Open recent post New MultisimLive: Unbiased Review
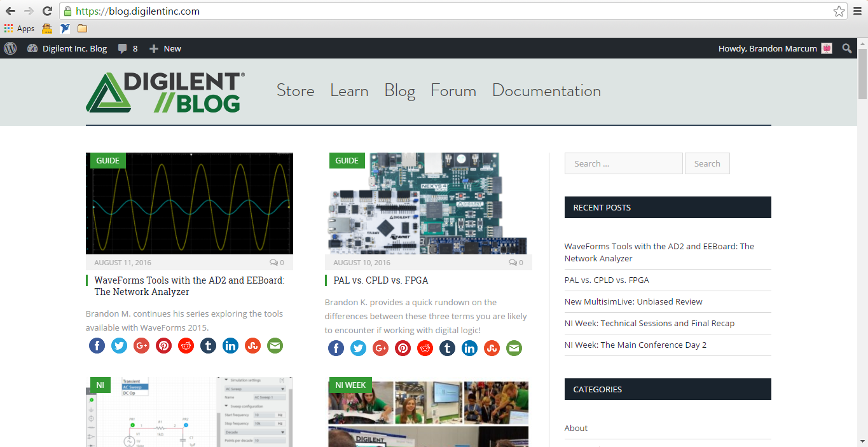This screenshot has height=447, width=868. click(x=633, y=301)
